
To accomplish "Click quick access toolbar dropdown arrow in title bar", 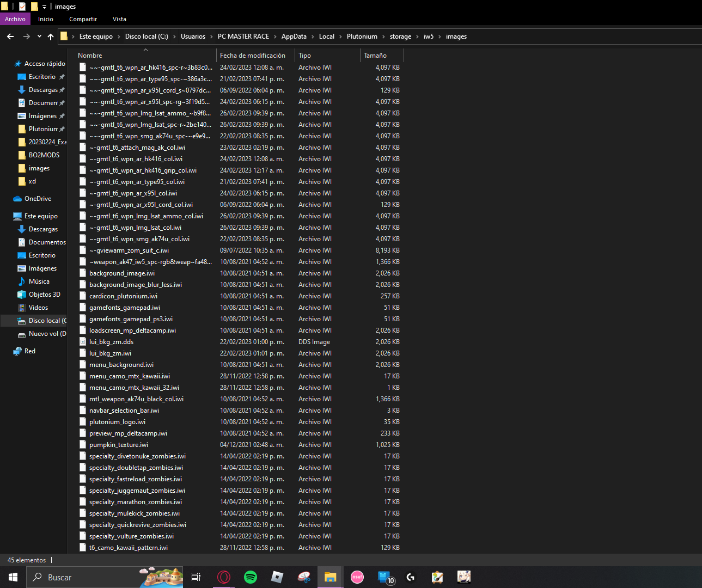I will (x=44, y=7).
